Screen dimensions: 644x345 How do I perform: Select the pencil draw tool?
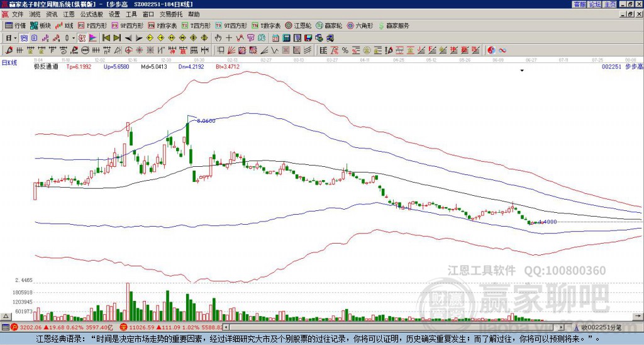pos(9,50)
